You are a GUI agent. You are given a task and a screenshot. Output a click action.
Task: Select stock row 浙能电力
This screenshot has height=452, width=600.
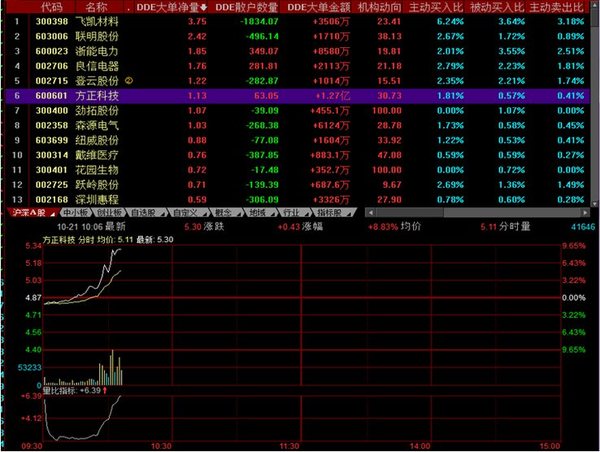pyautogui.click(x=298, y=51)
